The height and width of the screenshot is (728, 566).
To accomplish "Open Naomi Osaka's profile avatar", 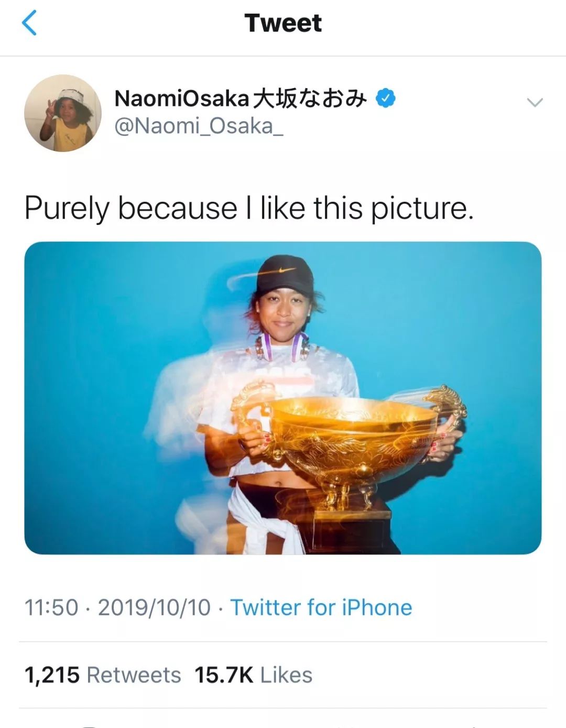I will (63, 113).
